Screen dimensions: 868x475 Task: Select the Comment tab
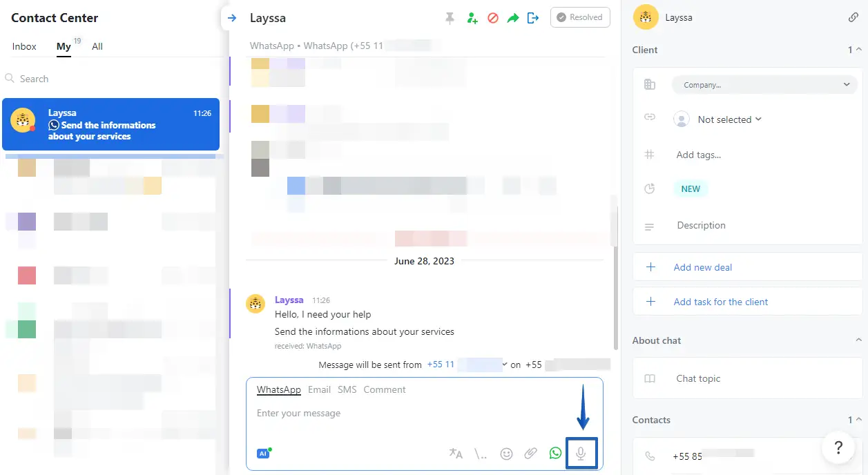click(385, 389)
